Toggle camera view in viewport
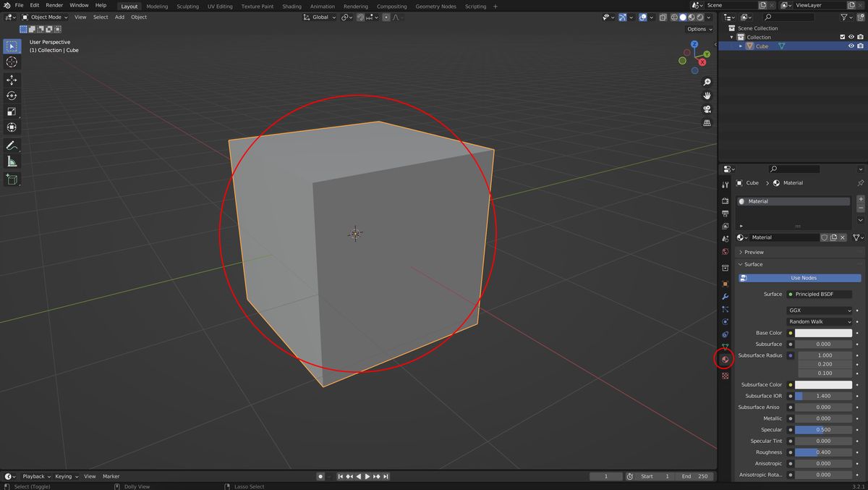 coord(707,109)
